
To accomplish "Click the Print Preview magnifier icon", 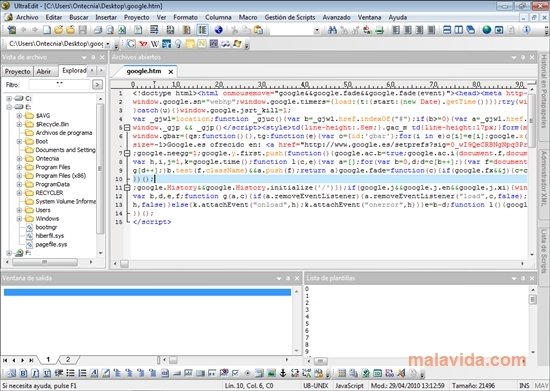I will tap(110, 30).
